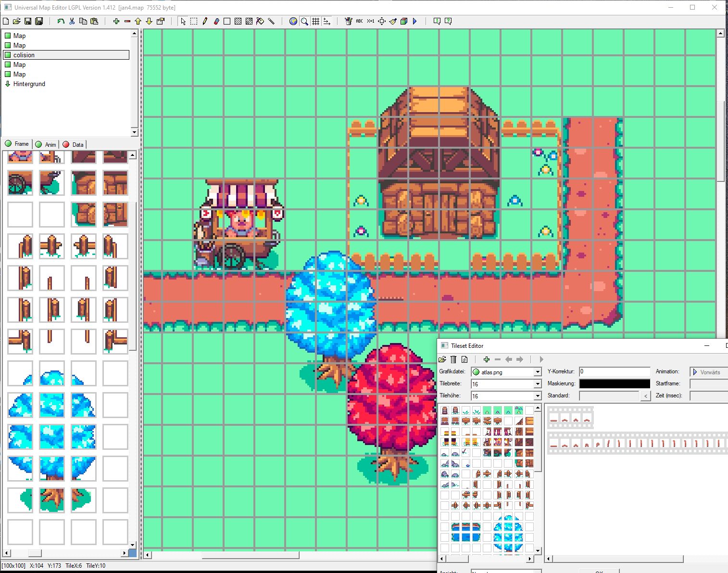Click the green plus add layer icon
Screen dimensions: 728x573
(116, 21)
